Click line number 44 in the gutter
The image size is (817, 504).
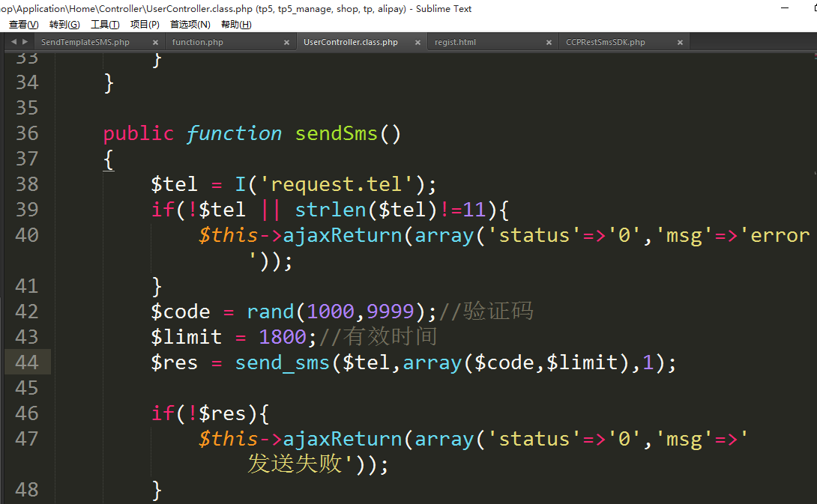click(x=27, y=362)
